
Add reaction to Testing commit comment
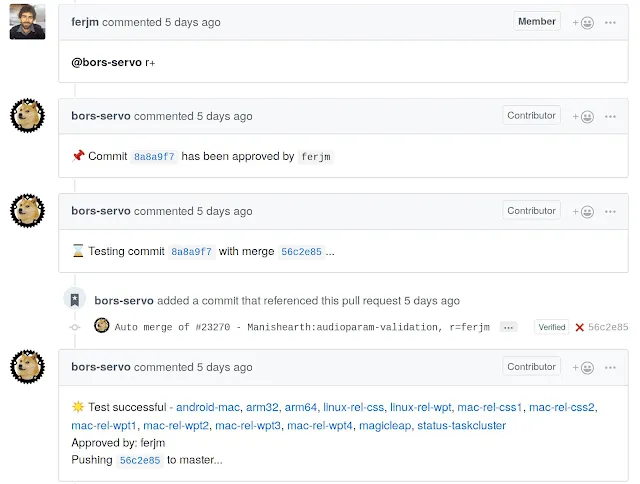[x=582, y=211]
